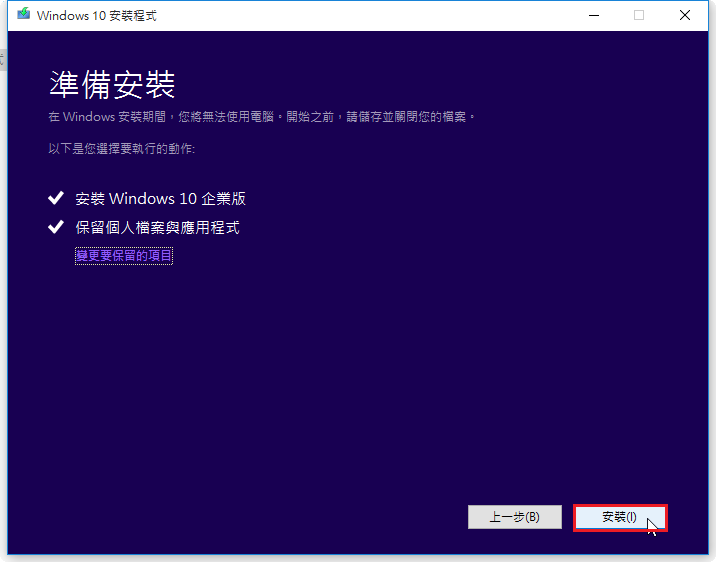
Task: Close the Windows 10 setup window
Action: pos(685,15)
